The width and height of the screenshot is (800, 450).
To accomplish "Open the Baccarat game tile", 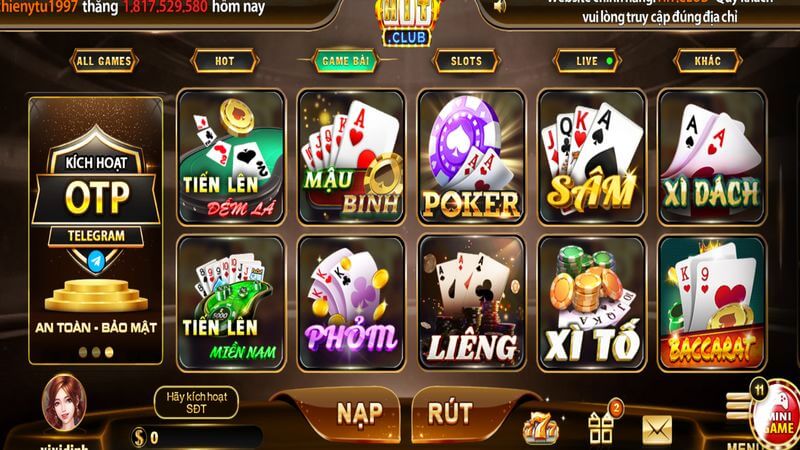I will [712, 303].
